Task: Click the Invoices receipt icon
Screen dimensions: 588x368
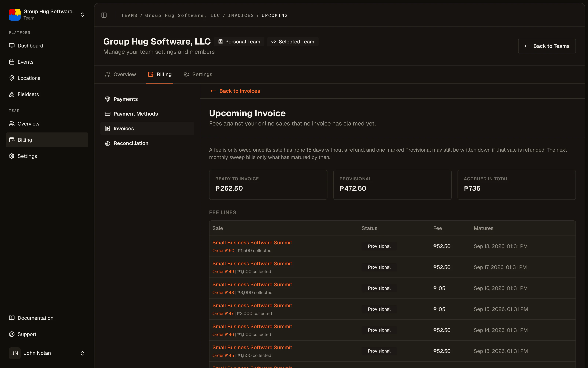Action: click(x=108, y=128)
